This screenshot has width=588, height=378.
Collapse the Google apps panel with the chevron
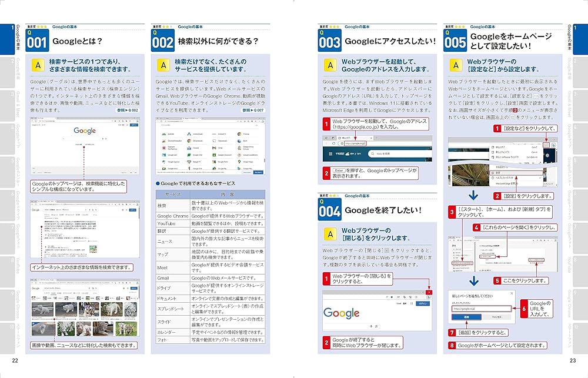[256, 125]
